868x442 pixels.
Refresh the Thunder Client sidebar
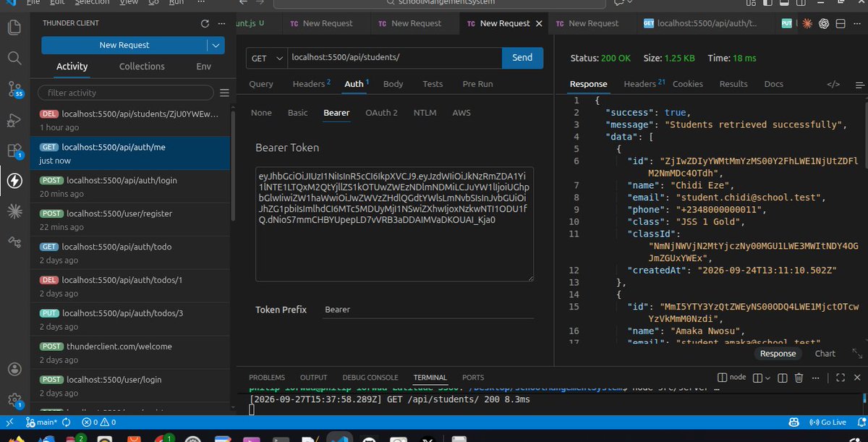pos(205,23)
